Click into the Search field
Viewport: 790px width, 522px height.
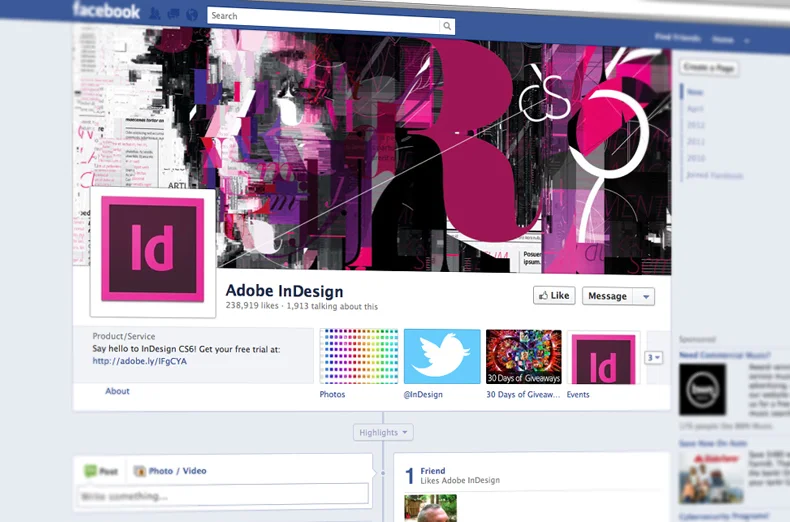point(323,20)
